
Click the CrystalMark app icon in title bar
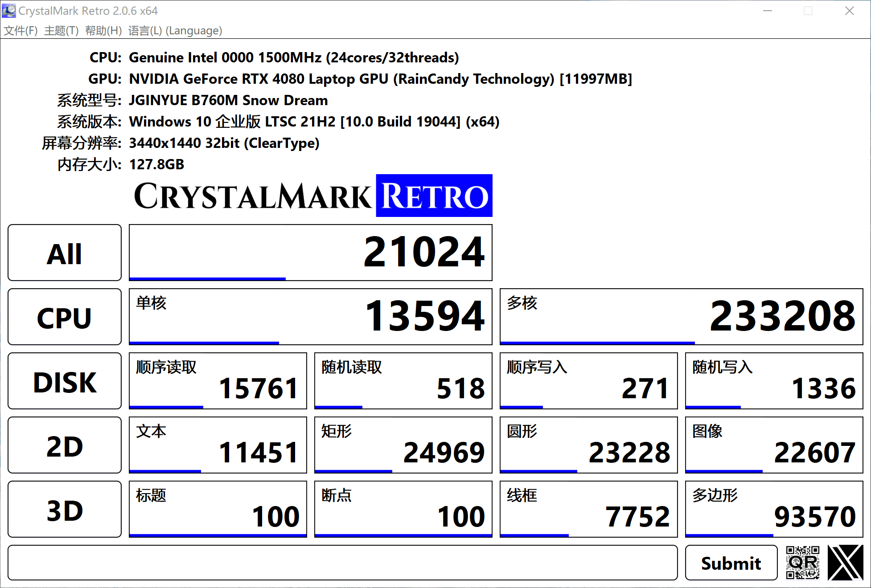point(8,11)
